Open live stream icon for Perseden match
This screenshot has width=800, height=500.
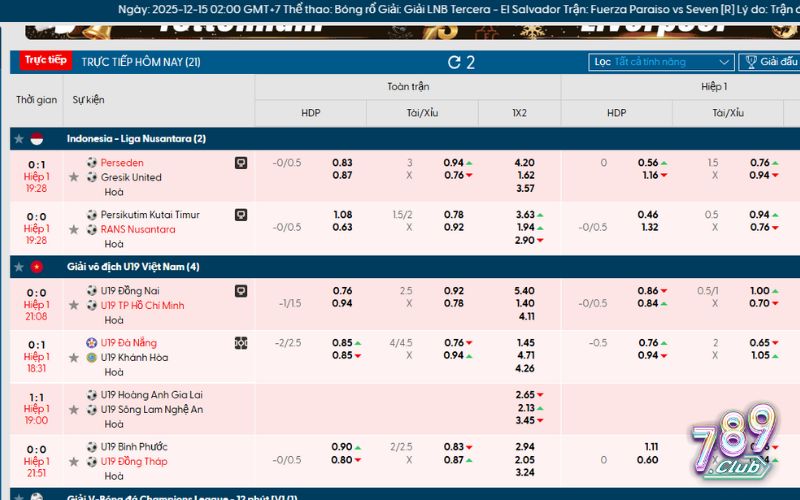pyautogui.click(x=241, y=163)
